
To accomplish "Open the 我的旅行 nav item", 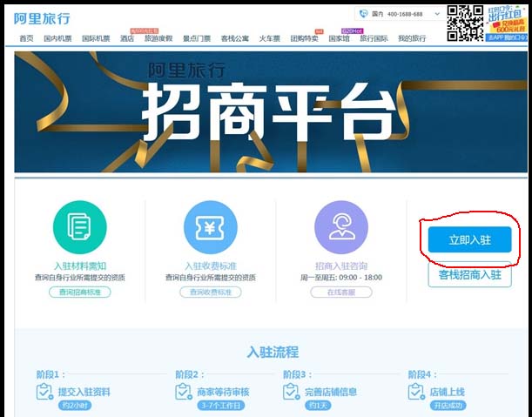I will (x=412, y=38).
